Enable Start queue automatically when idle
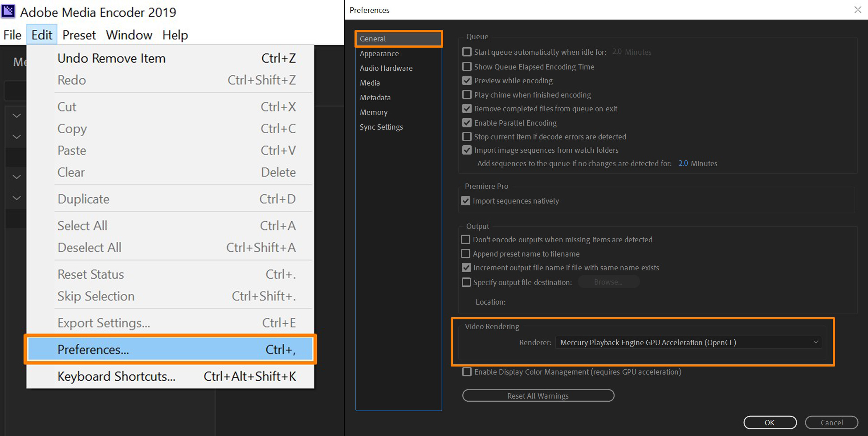The width and height of the screenshot is (868, 436). [467, 52]
